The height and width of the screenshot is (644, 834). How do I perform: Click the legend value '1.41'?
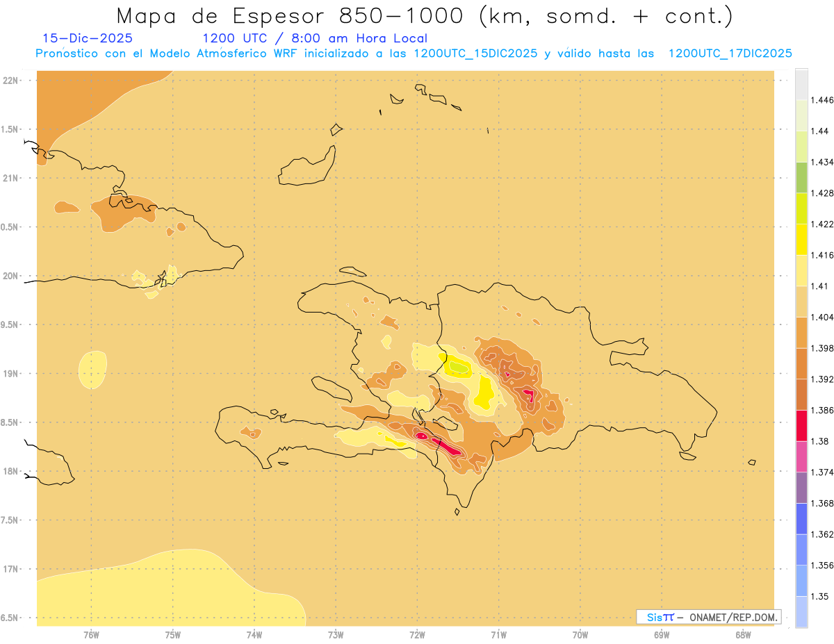819,286
